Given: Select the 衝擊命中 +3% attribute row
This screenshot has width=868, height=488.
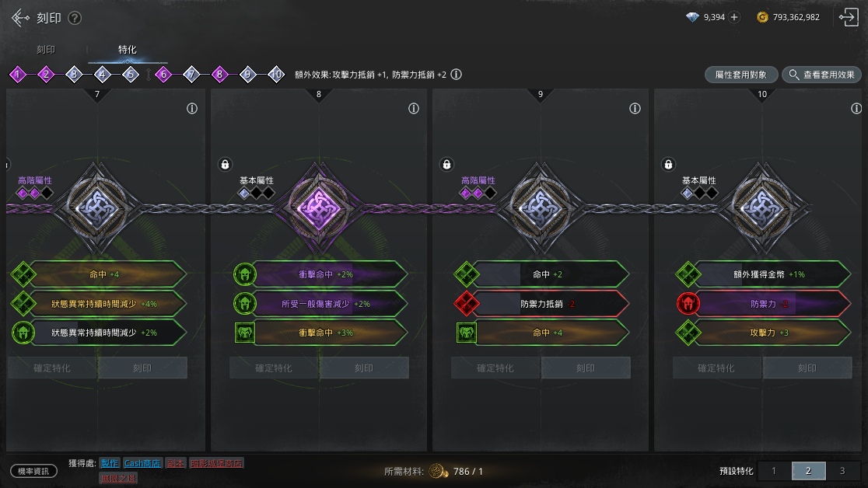Looking at the screenshot, I should point(321,333).
